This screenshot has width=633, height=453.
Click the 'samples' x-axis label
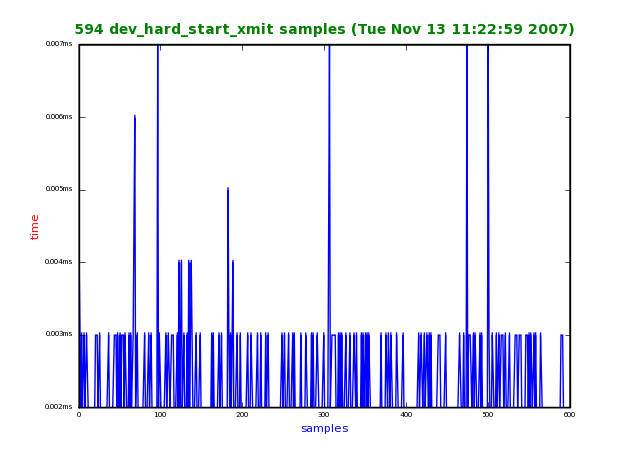pos(325,428)
